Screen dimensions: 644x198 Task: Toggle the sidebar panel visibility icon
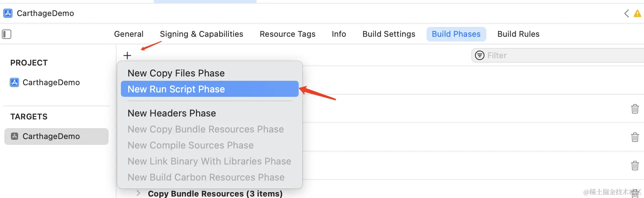pos(7,34)
